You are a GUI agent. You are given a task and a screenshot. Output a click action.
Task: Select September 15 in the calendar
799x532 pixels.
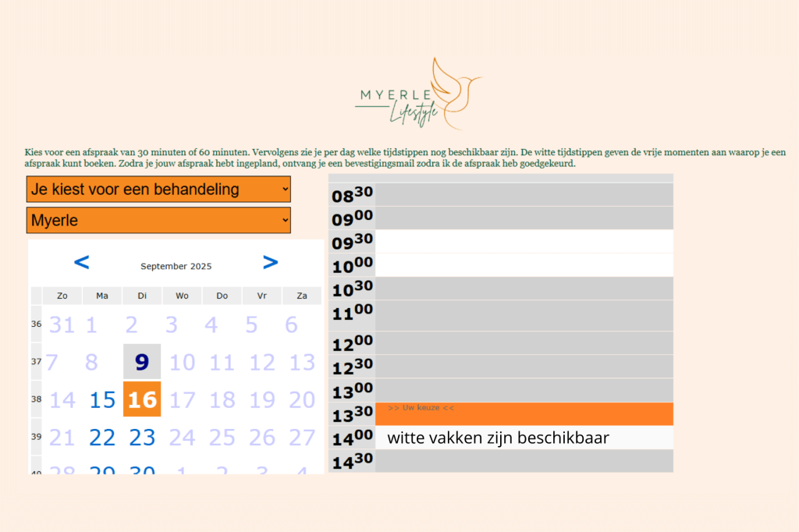click(102, 400)
